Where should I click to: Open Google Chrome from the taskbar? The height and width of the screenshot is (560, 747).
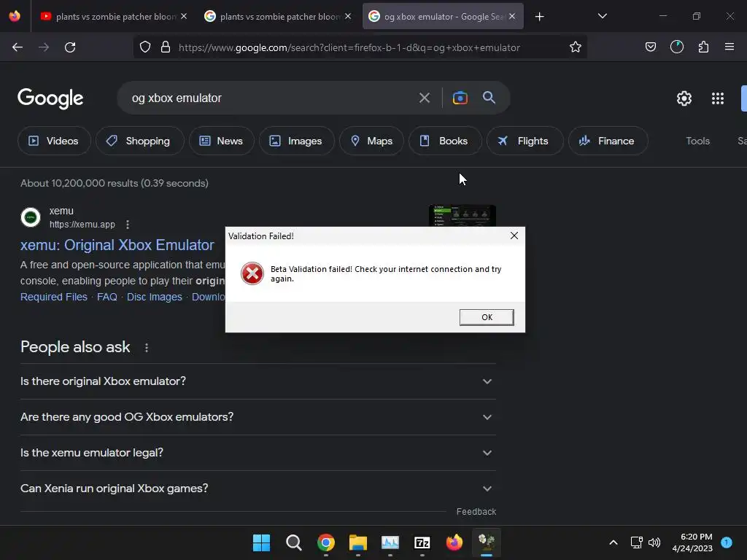(x=326, y=542)
